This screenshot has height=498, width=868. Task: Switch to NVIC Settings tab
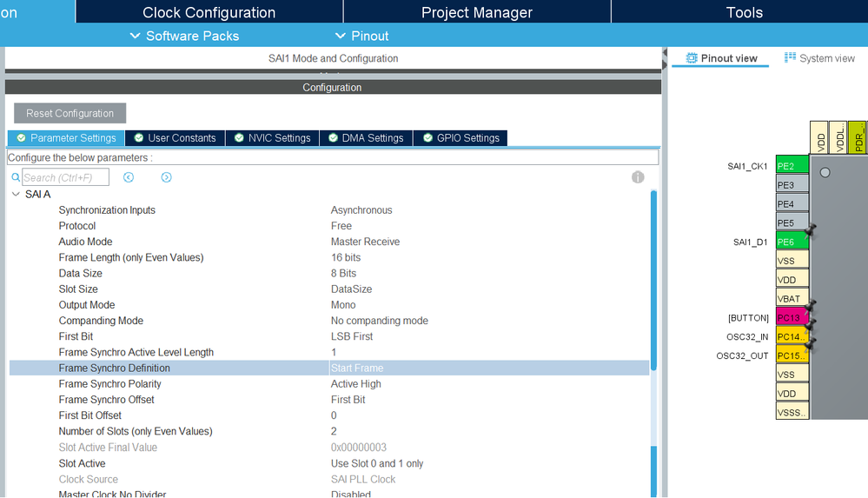pos(272,138)
